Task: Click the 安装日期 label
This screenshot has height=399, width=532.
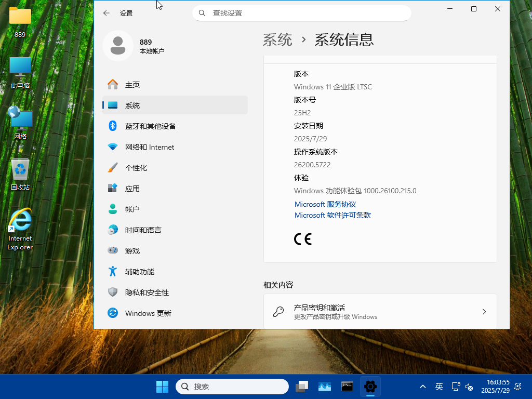Action: [309, 126]
